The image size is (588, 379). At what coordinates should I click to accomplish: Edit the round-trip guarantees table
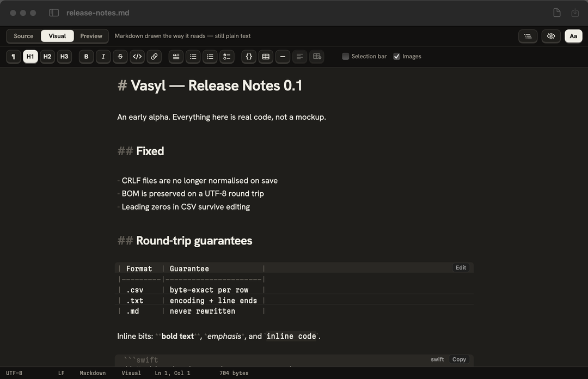(461, 267)
